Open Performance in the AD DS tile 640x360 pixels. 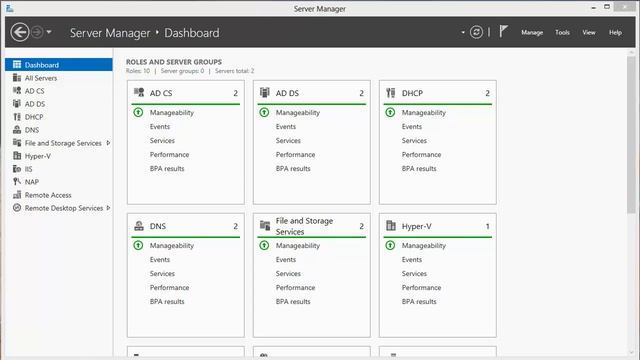[295, 154]
